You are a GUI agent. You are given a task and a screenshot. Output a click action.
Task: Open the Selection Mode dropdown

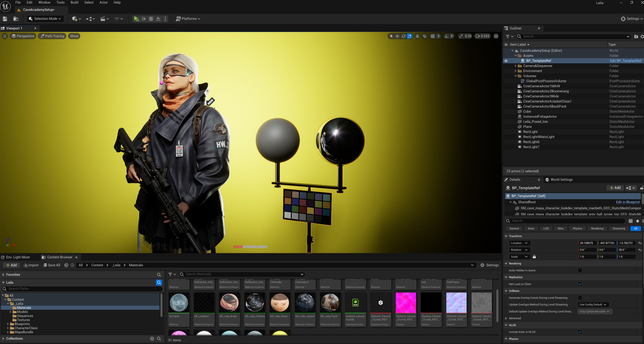[45, 19]
